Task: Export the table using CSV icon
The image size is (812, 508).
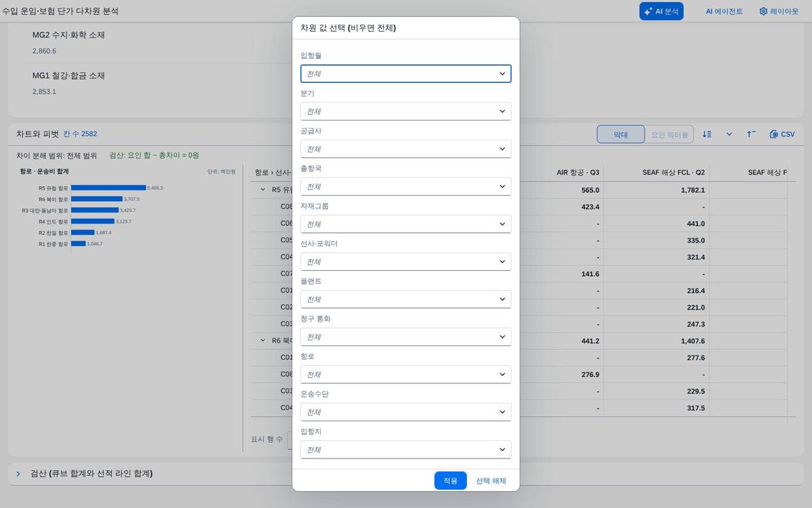Action: coord(782,134)
